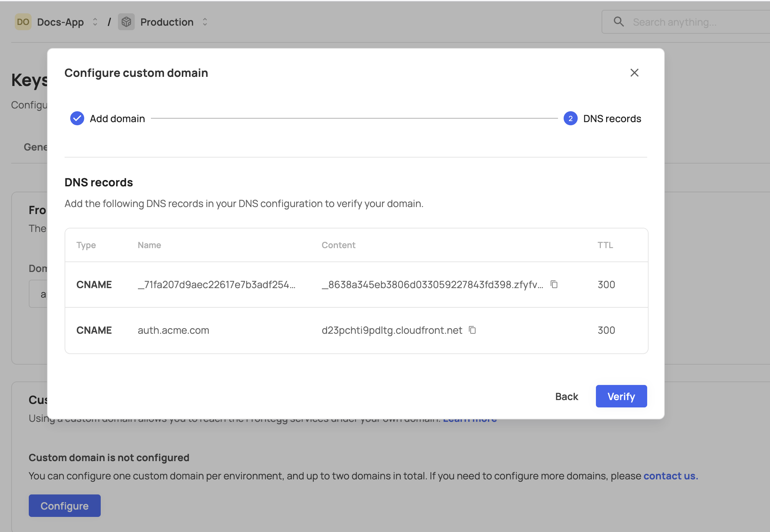The image size is (770, 532).
Task: Click the auth.acme.com record name
Action: click(x=173, y=330)
